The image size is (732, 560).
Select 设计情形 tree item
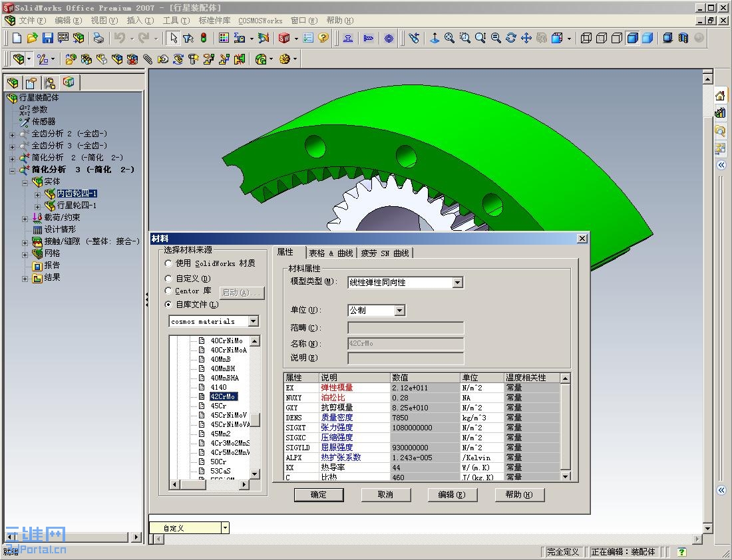(x=60, y=229)
